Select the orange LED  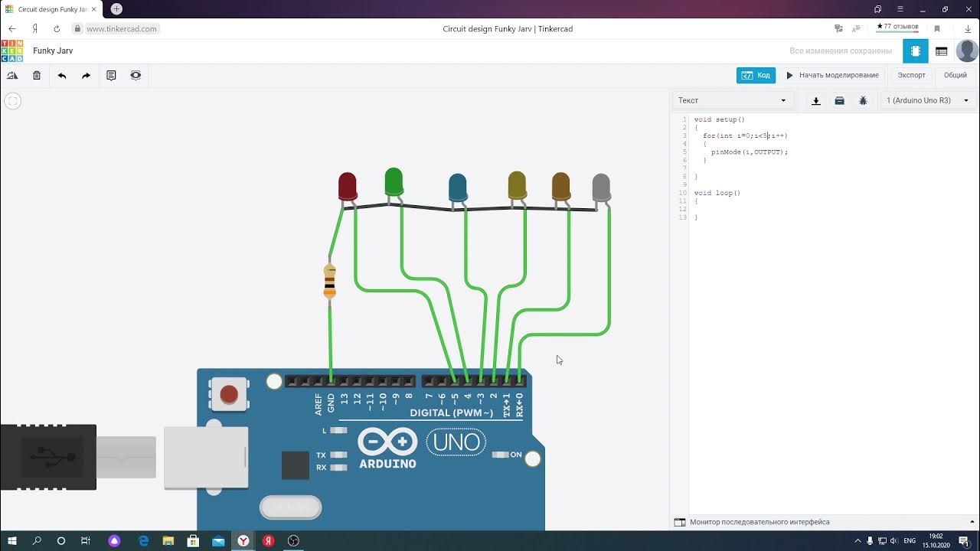561,187
